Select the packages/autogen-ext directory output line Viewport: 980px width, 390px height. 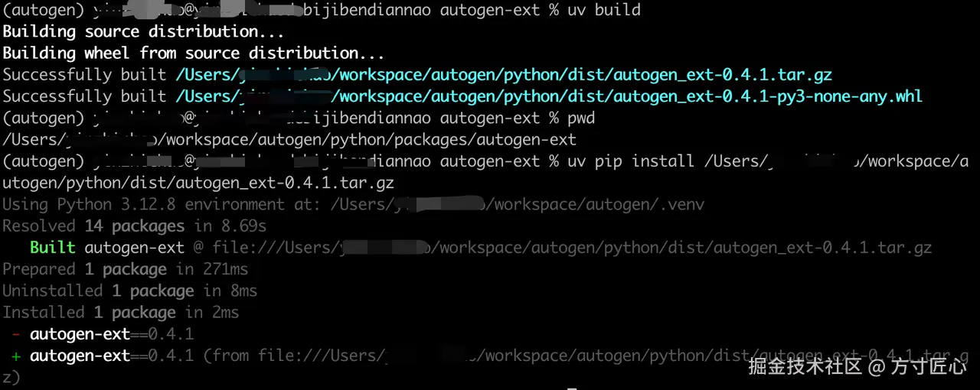[289, 140]
